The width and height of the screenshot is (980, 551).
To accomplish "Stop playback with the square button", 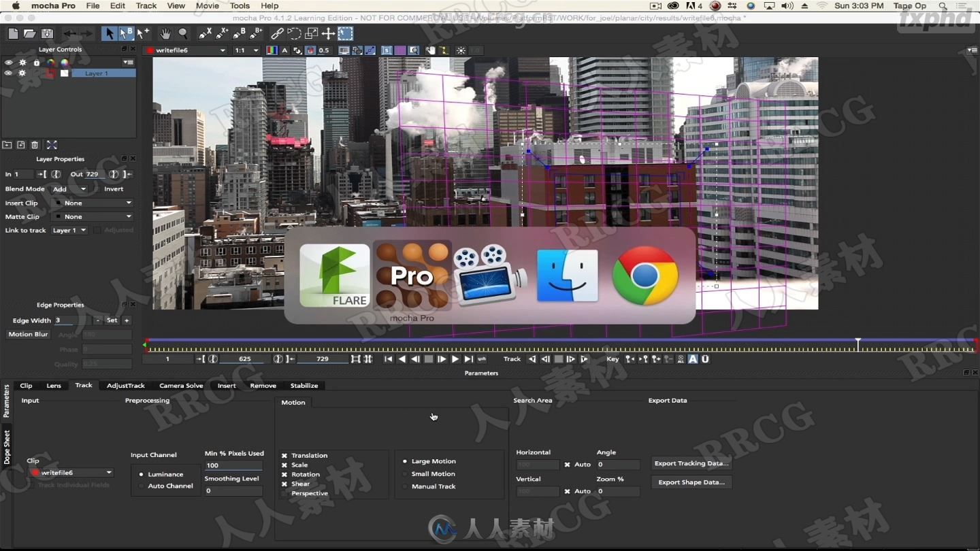I will point(429,359).
